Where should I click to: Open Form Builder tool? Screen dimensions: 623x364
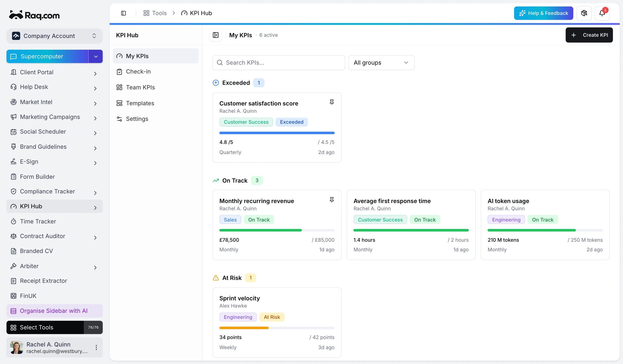tap(55, 177)
